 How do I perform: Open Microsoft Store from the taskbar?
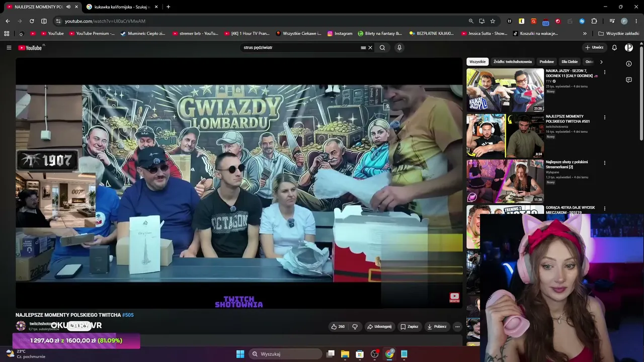coord(360,354)
